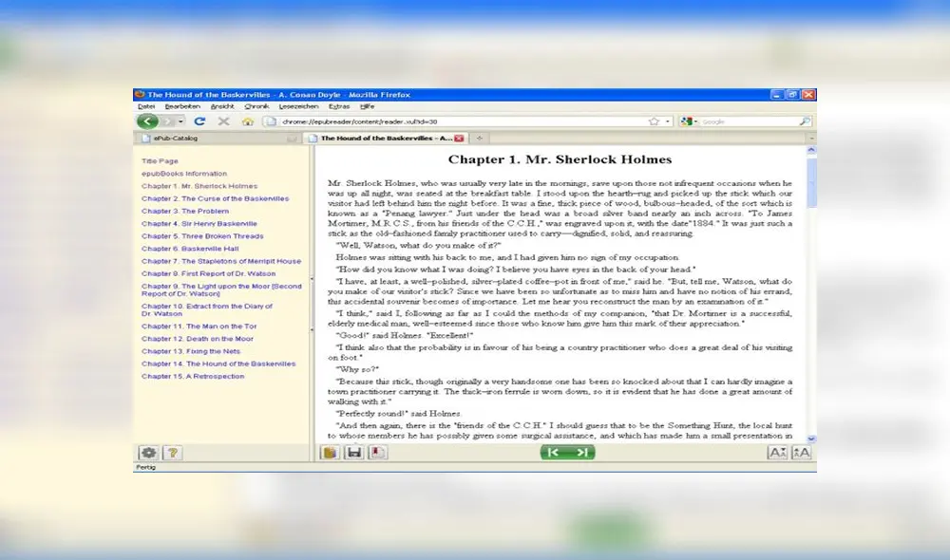This screenshot has width=950, height=560.
Task: Open the EPUBReader settings gear
Action: [x=148, y=453]
